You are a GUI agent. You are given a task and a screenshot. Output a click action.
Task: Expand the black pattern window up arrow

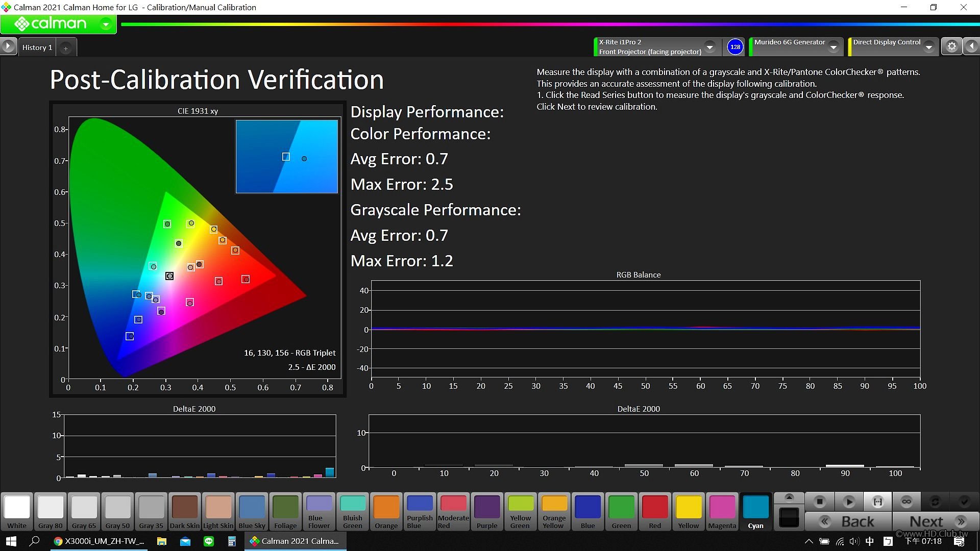tap(789, 497)
